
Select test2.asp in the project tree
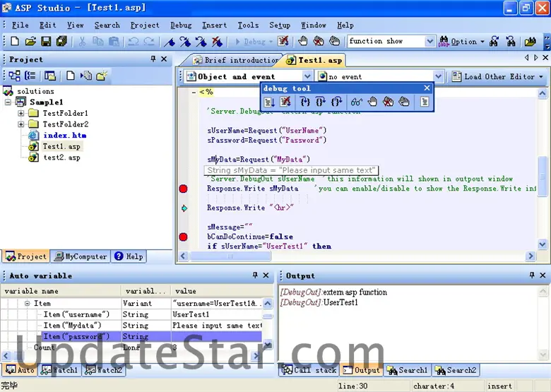(x=61, y=158)
